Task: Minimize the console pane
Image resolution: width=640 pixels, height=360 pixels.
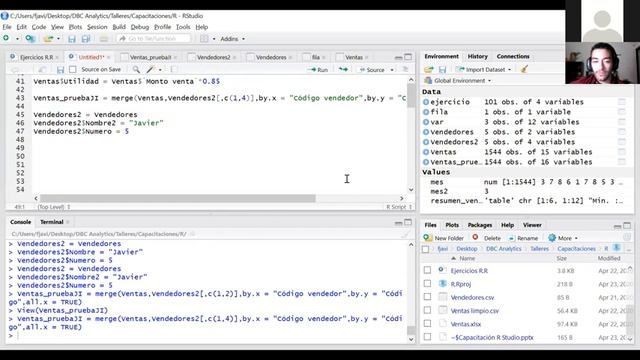Action: pos(398,222)
